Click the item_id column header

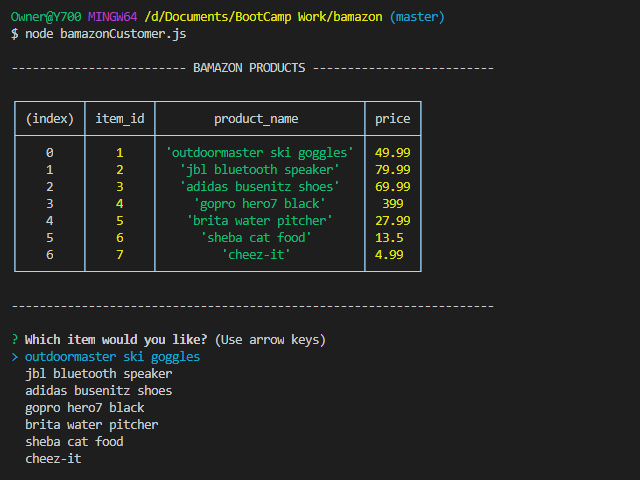[119, 119]
